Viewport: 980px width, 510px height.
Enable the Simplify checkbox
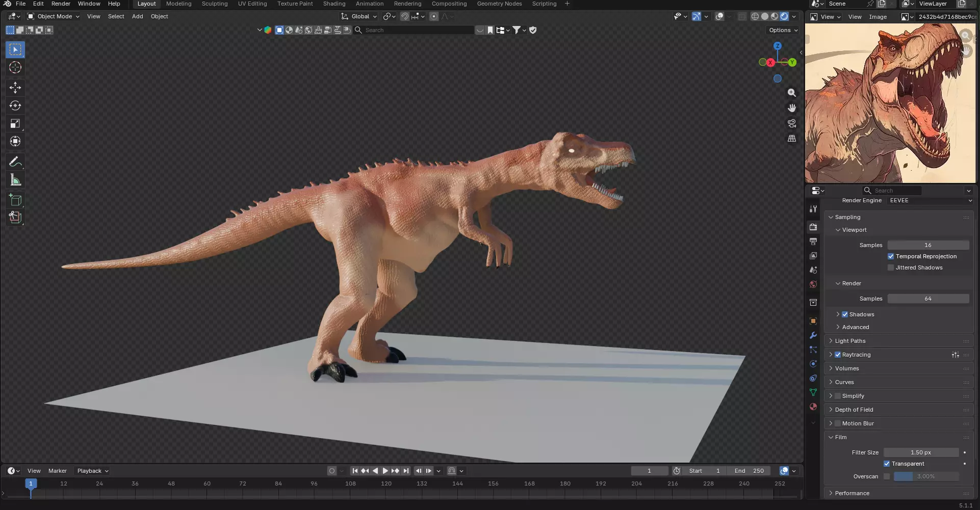point(838,396)
